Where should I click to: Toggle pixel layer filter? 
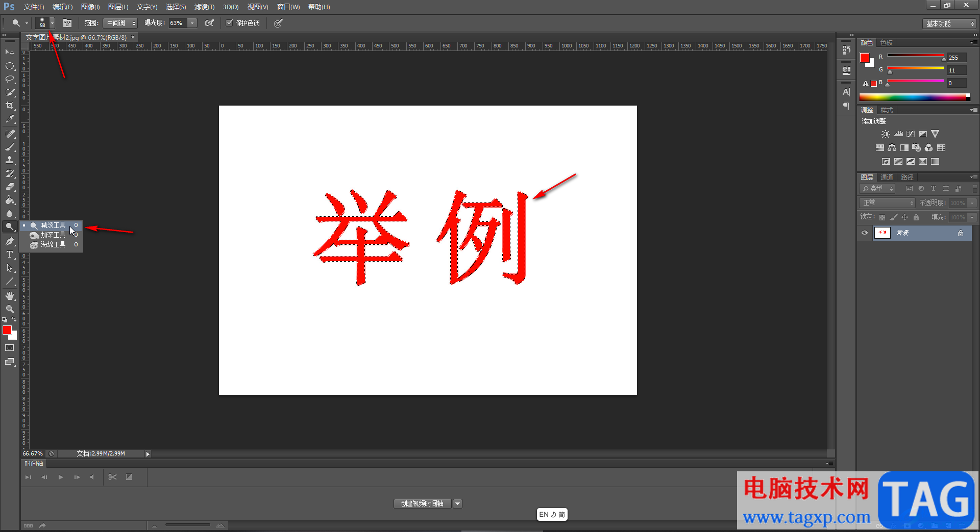point(909,189)
